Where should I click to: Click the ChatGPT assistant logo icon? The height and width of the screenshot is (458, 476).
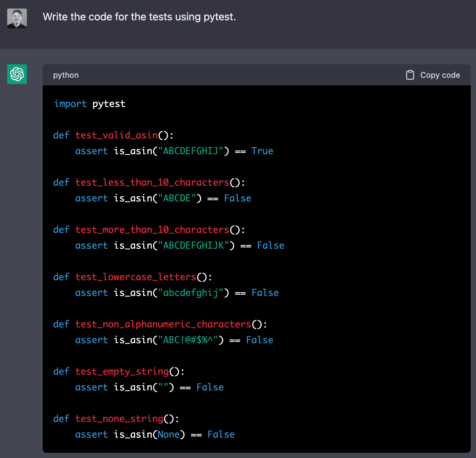[17, 74]
